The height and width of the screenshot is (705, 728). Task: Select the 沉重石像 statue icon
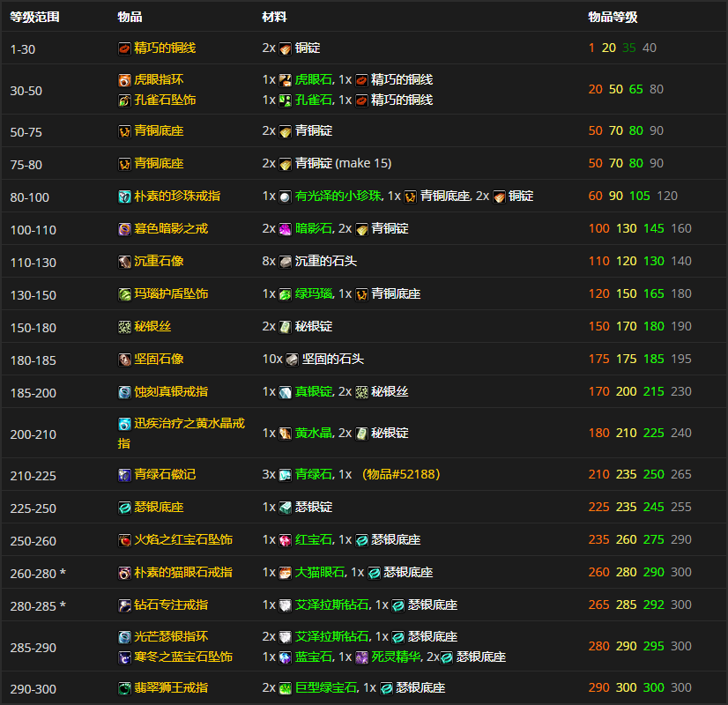(124, 262)
